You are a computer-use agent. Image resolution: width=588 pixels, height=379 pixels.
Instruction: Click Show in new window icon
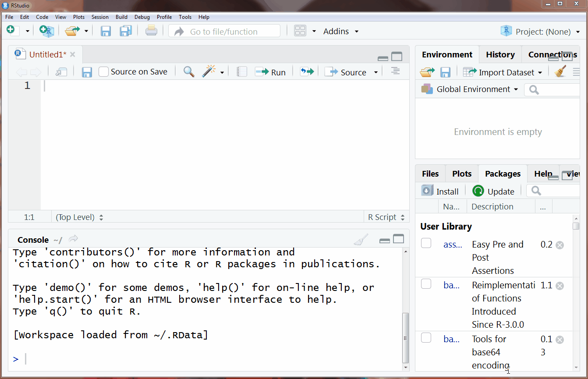[61, 72]
